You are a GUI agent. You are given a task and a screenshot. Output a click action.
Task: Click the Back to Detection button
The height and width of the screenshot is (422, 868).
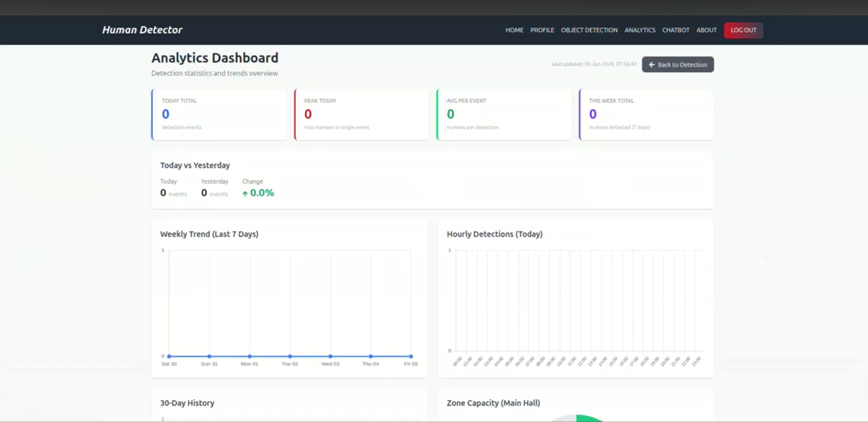coord(678,64)
